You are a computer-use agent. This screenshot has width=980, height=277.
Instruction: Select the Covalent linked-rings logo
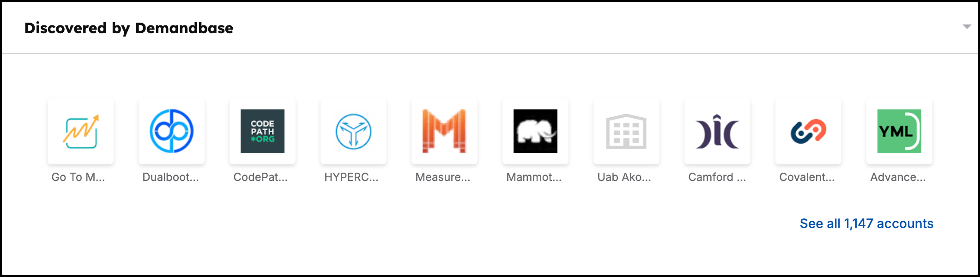pos(808,131)
